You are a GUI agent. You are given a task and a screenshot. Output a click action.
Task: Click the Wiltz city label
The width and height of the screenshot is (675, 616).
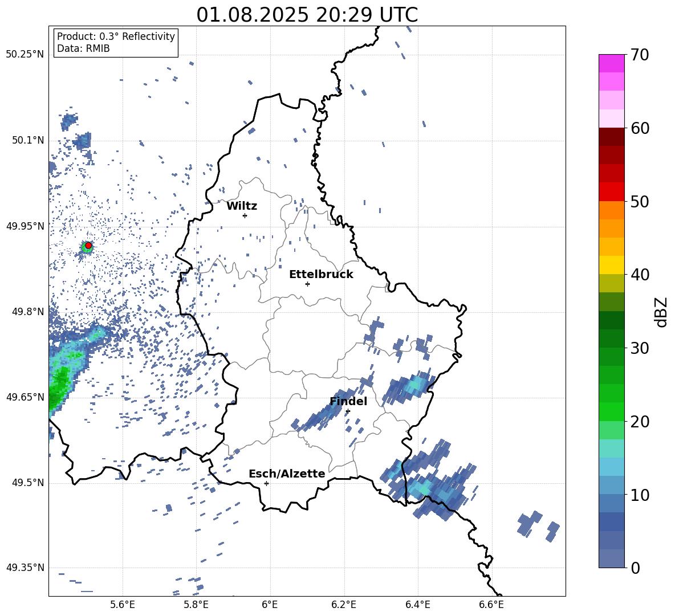(242, 206)
